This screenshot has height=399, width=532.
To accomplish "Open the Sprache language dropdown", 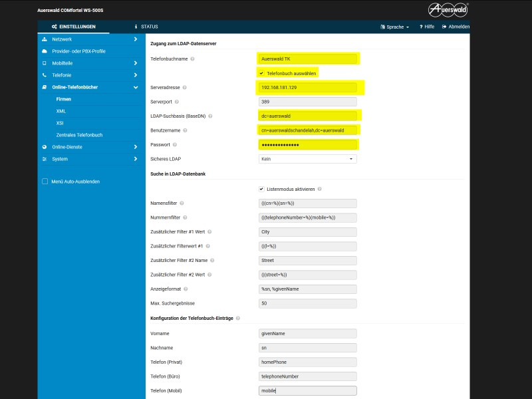I will (395, 27).
